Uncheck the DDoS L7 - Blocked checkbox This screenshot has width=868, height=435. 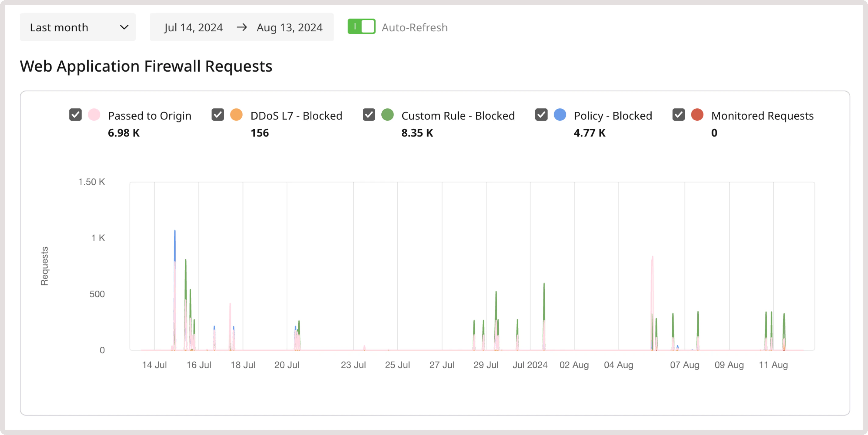218,115
